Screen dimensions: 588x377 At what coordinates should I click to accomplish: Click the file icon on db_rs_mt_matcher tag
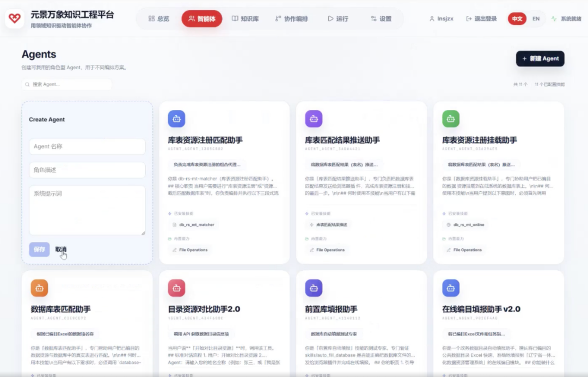(174, 224)
